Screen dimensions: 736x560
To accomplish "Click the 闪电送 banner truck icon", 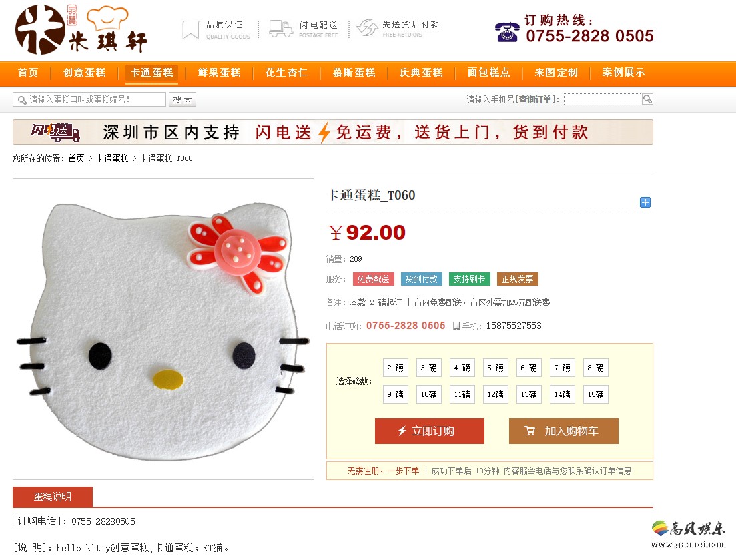I will coord(56,132).
